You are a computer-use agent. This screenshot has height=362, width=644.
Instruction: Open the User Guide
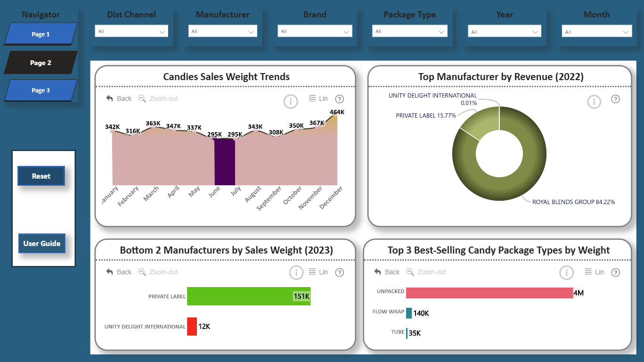(42, 243)
